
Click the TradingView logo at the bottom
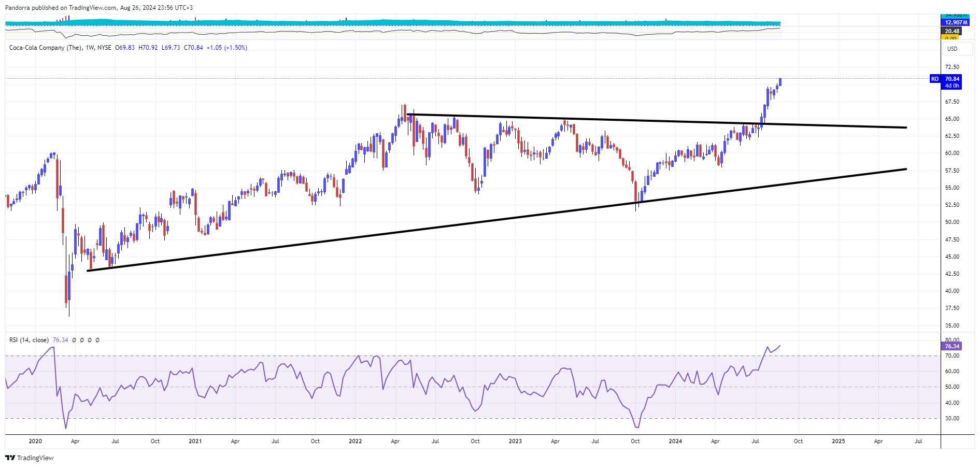pos(30,458)
